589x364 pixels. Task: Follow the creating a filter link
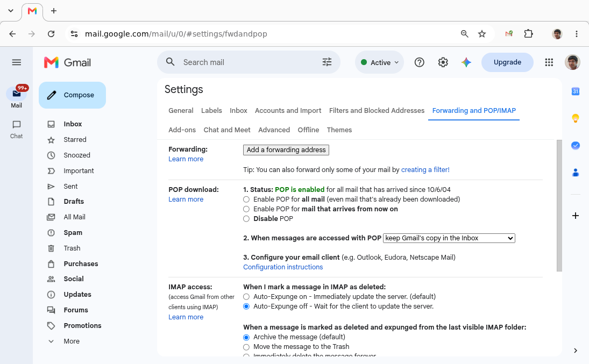[x=425, y=170]
